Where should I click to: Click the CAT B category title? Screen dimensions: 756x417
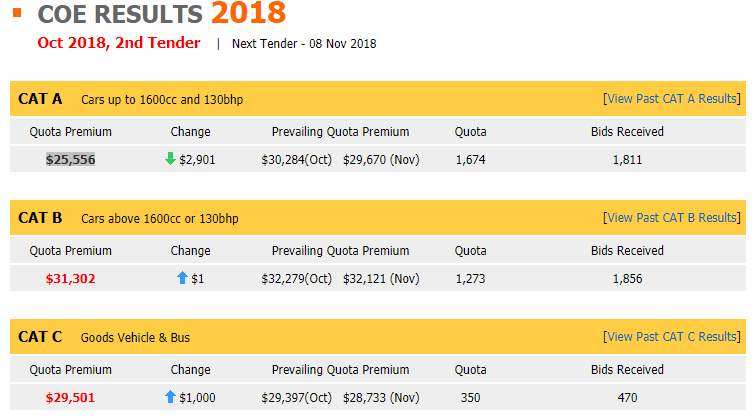tap(40, 218)
